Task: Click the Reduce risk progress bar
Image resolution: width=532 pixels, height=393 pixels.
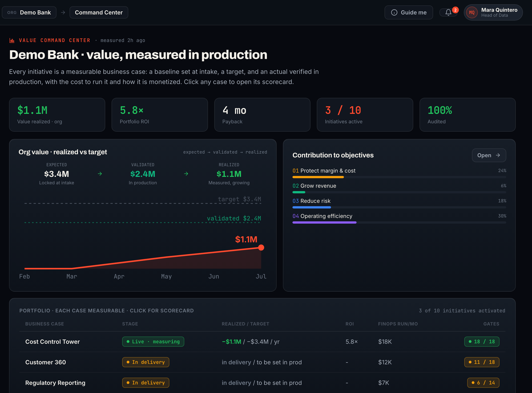Action: (x=399, y=207)
